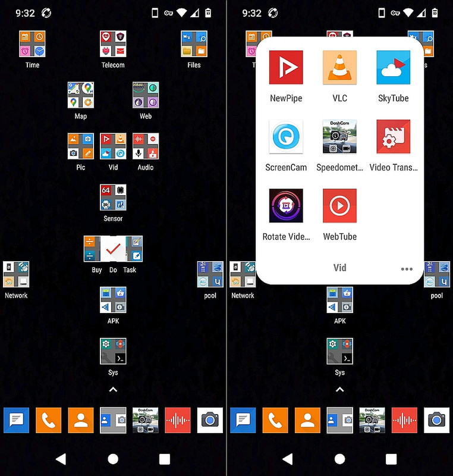Tap Back navigation button on left screen

[x=61, y=459]
